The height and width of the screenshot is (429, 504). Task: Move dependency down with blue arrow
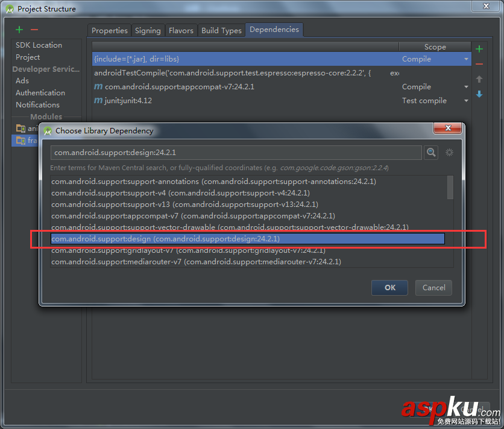tap(479, 94)
